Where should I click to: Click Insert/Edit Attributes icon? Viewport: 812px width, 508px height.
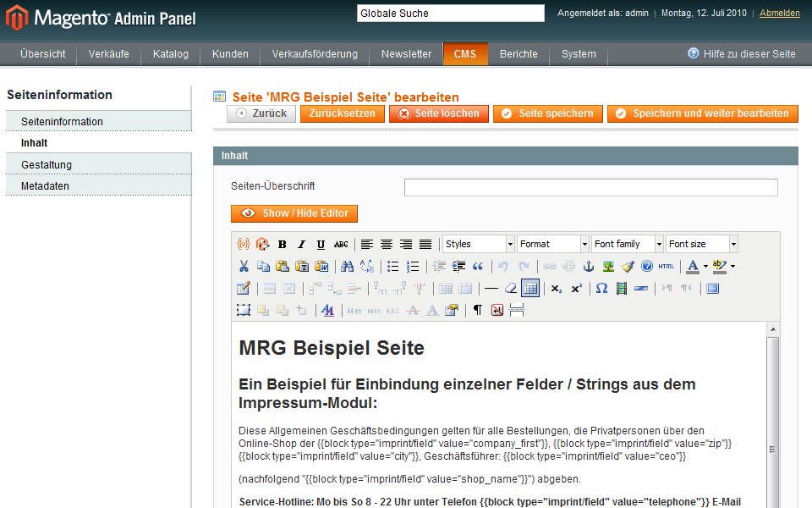click(x=452, y=310)
